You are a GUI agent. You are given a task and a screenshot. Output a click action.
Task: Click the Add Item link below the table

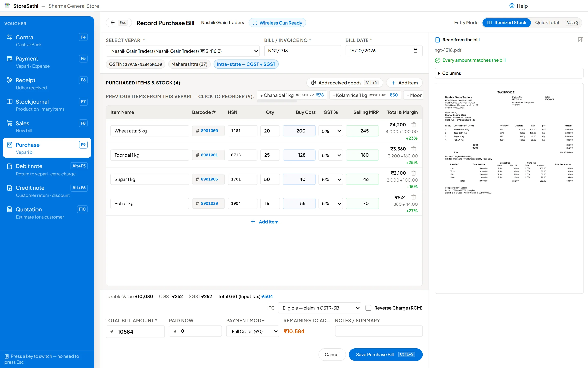[264, 222]
